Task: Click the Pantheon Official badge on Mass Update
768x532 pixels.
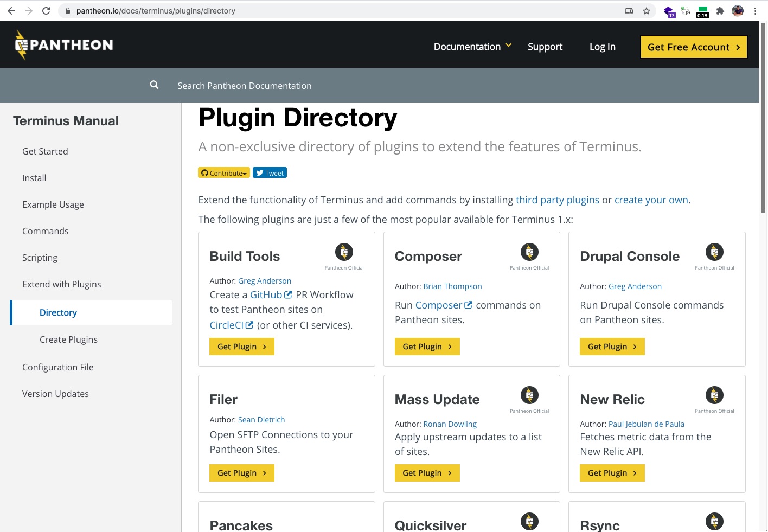Action: coord(529,399)
